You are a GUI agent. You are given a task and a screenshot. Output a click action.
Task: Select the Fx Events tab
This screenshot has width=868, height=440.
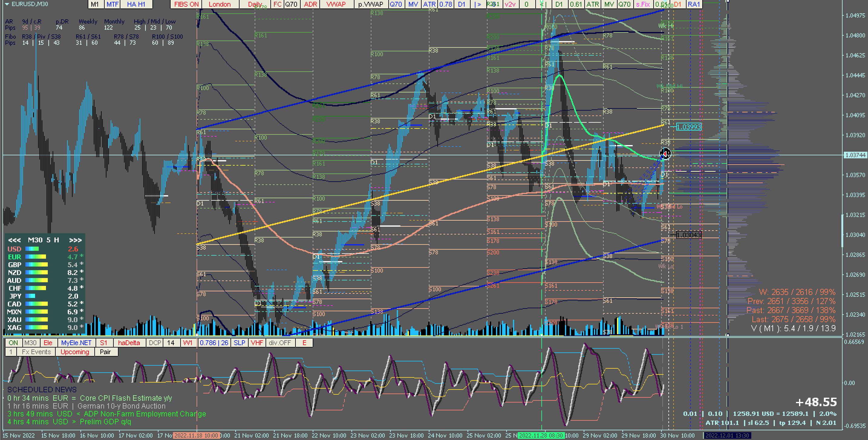click(36, 352)
